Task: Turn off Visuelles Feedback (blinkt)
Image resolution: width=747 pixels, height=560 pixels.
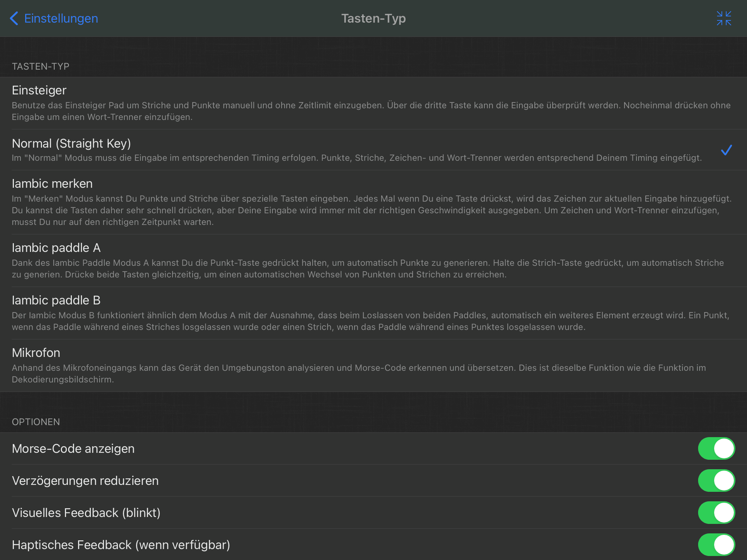Action: pyautogui.click(x=716, y=513)
